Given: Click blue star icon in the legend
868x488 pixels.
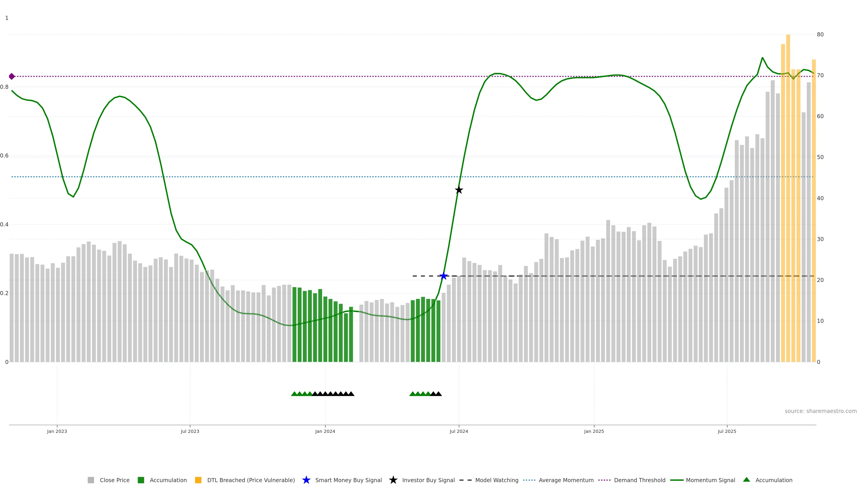Looking at the screenshot, I should click(x=306, y=480).
